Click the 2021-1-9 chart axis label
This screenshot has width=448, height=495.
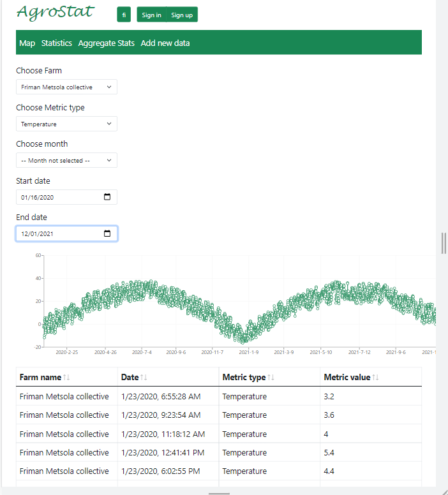249,352
